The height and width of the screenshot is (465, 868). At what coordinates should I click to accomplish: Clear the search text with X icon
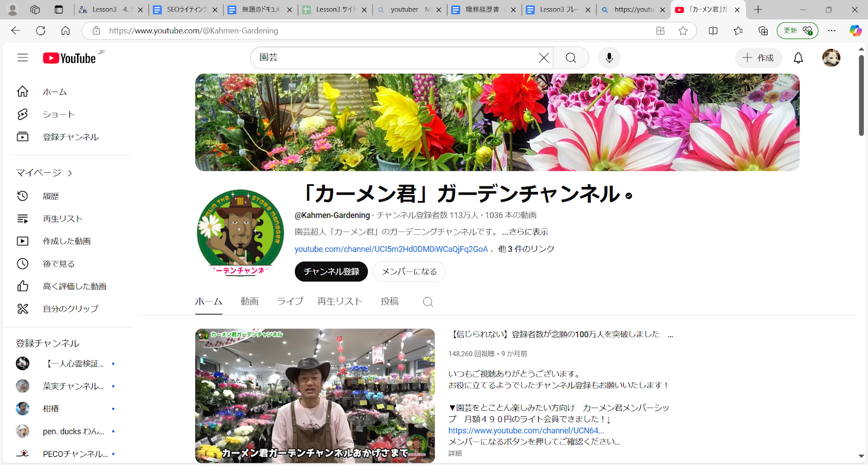coord(544,57)
